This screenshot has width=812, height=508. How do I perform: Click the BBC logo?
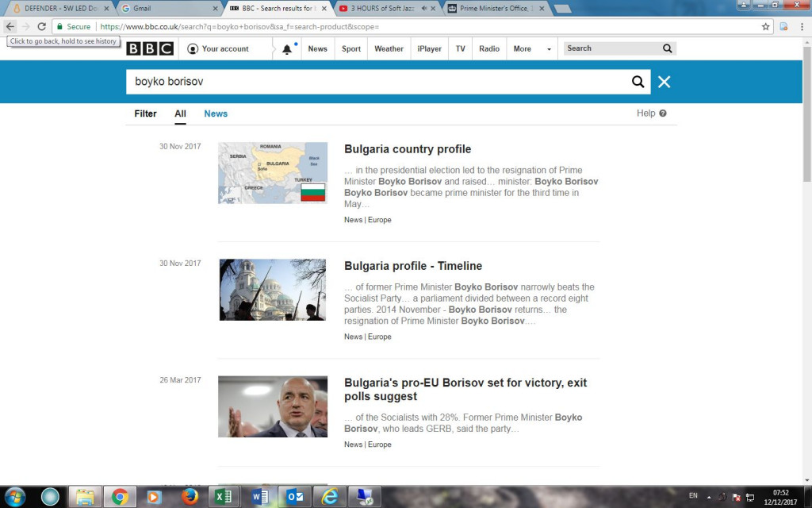(x=150, y=48)
